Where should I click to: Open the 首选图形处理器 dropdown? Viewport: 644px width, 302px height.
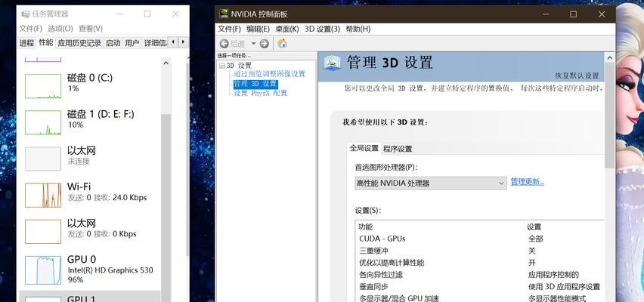coord(431,183)
